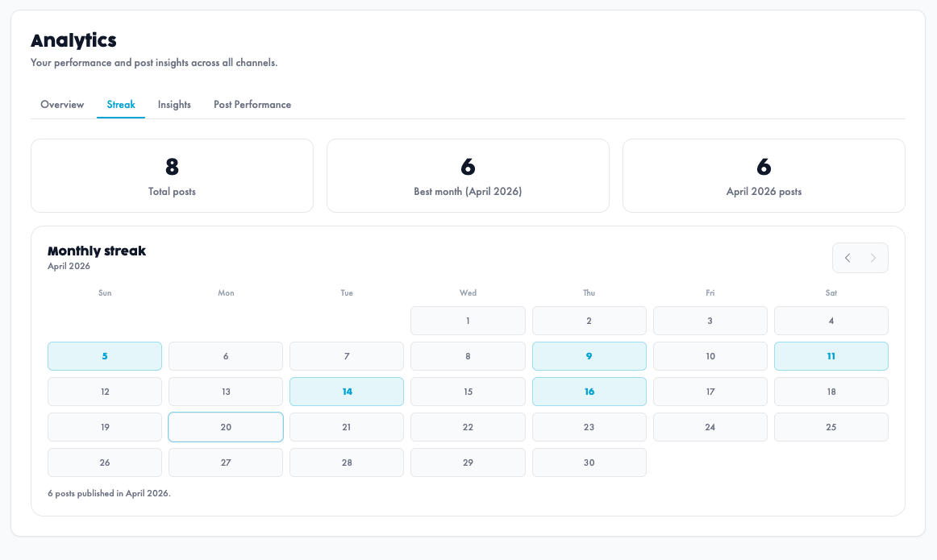Select the Post Performance tab
The height and width of the screenshot is (560, 937).
click(252, 104)
